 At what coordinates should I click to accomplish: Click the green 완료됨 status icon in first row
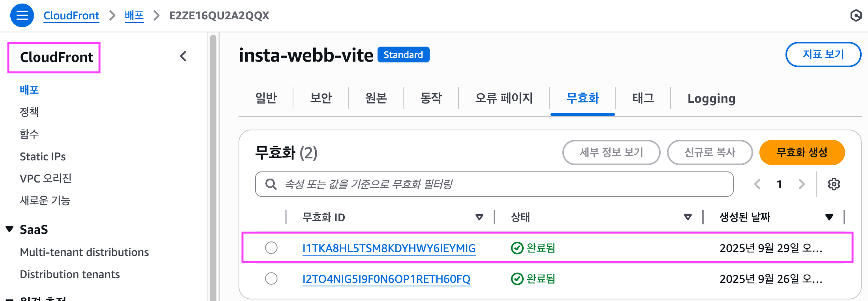tap(517, 248)
